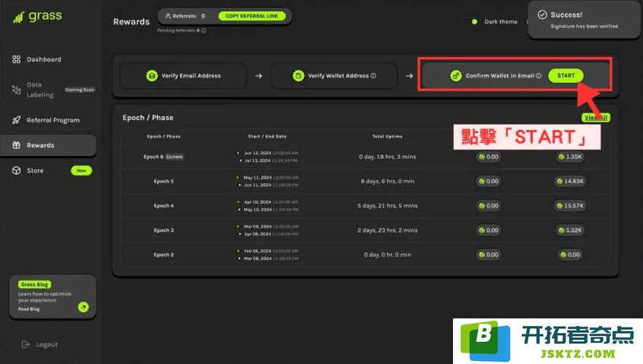Click the 5.32K points badge

point(570,230)
